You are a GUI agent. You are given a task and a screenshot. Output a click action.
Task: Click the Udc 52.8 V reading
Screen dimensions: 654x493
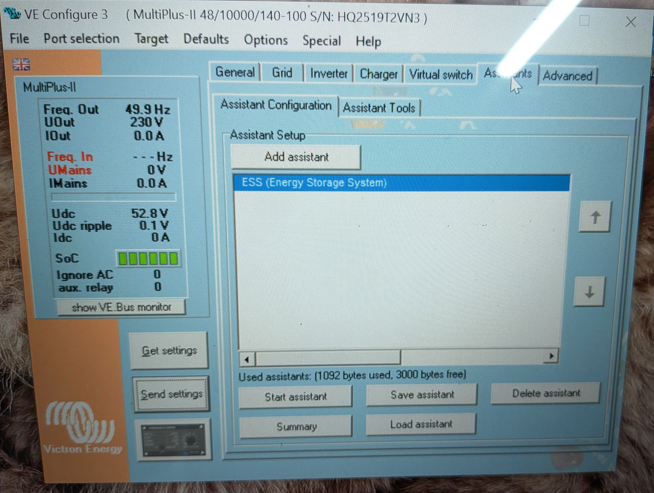110,214
